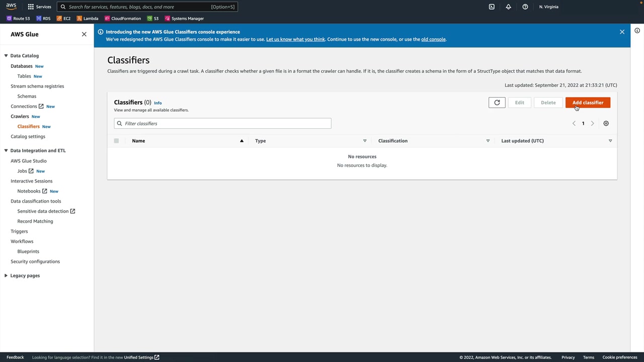The image size is (644, 362).
Task: Open the CloudShell terminal icon
Action: [492, 7]
